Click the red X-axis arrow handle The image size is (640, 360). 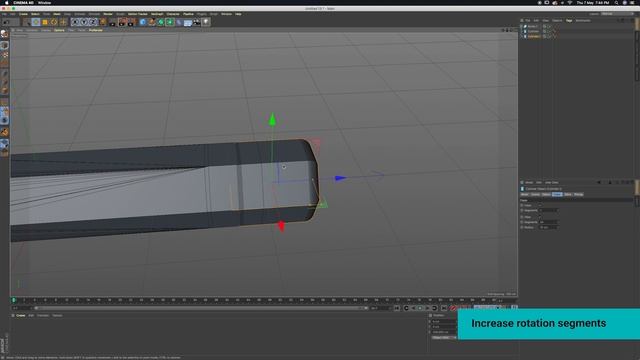tap(281, 226)
